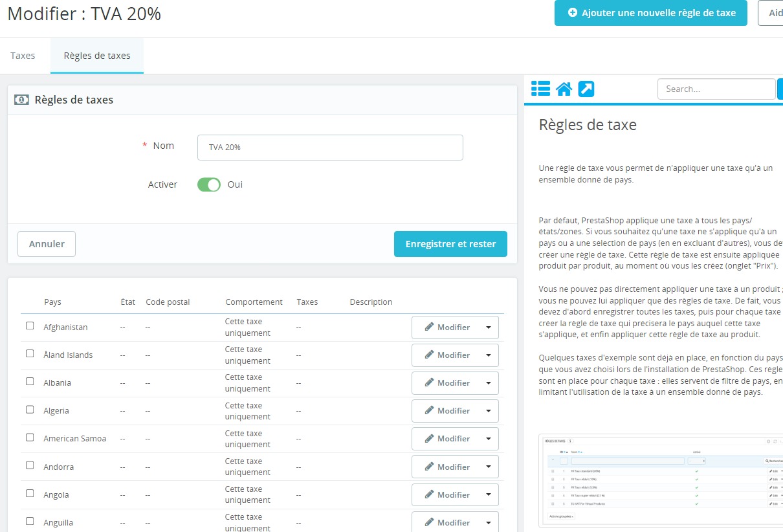
Task: Click the Nom input field
Action: [330, 148]
